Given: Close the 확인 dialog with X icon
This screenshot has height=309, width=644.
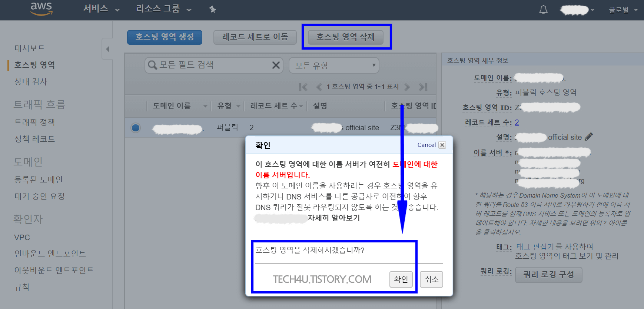Looking at the screenshot, I should (x=442, y=145).
